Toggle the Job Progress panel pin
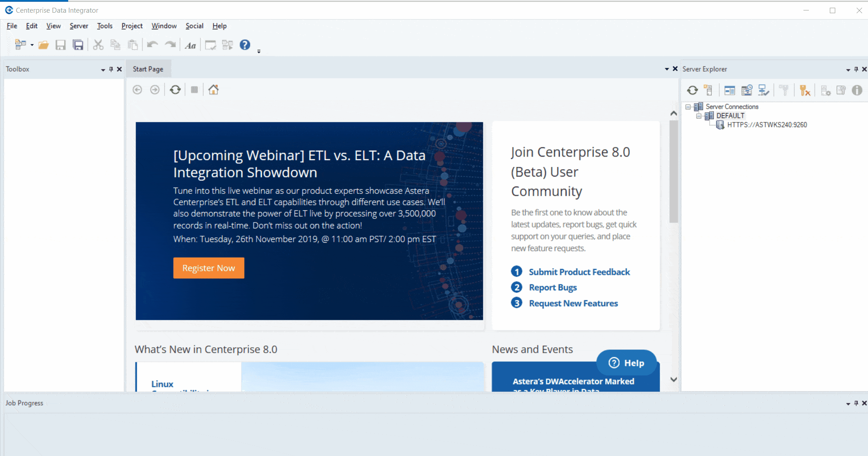The width and height of the screenshot is (868, 456). point(856,403)
